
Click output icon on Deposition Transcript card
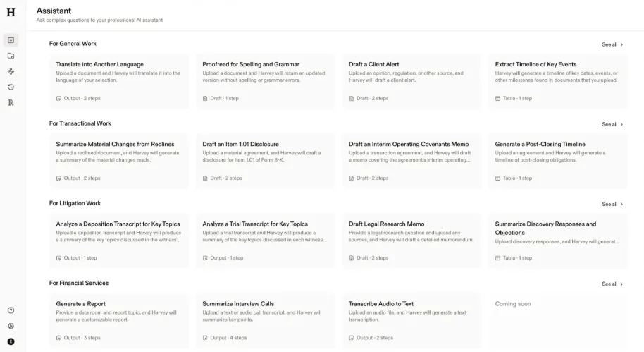pos(58,258)
